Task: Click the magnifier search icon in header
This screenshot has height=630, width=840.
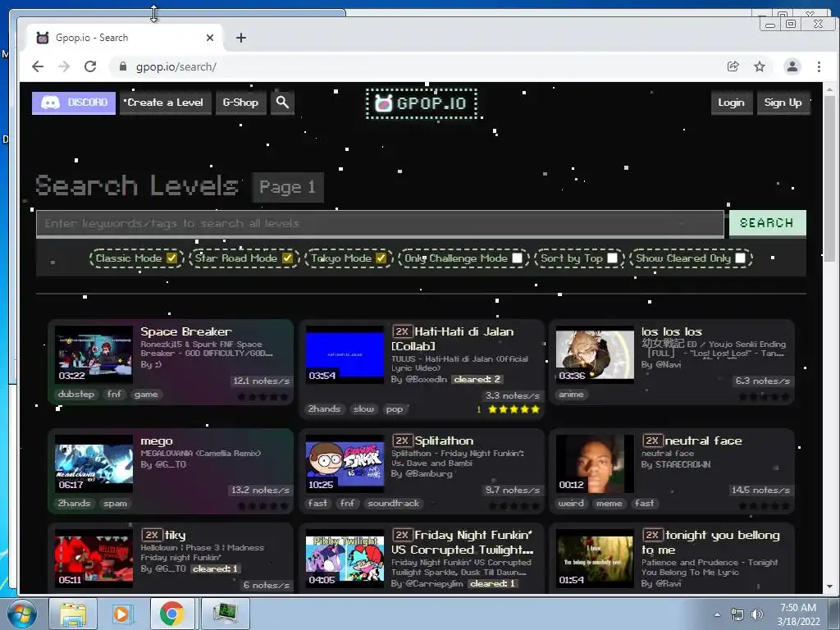Action: [282, 103]
